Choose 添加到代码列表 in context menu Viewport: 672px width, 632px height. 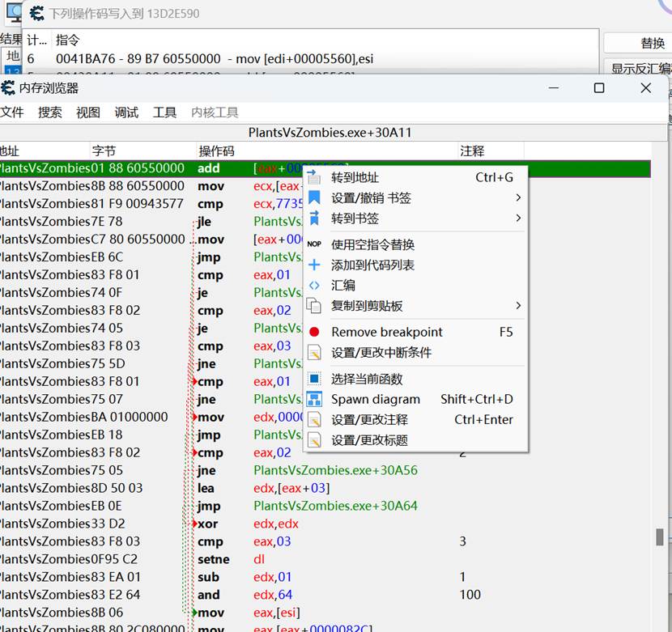point(415,265)
